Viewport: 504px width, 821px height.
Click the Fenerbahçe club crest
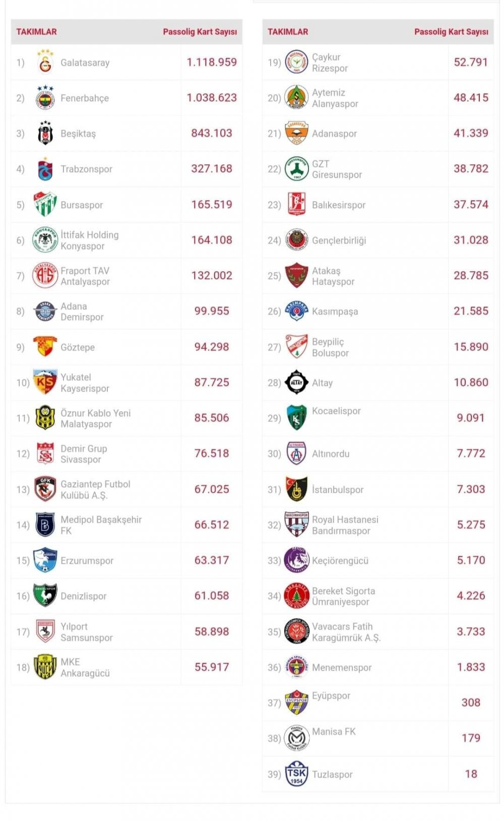[45, 98]
